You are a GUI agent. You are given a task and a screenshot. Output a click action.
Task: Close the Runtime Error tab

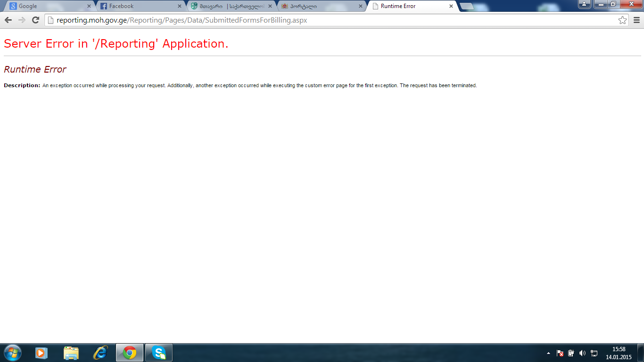coord(451,6)
